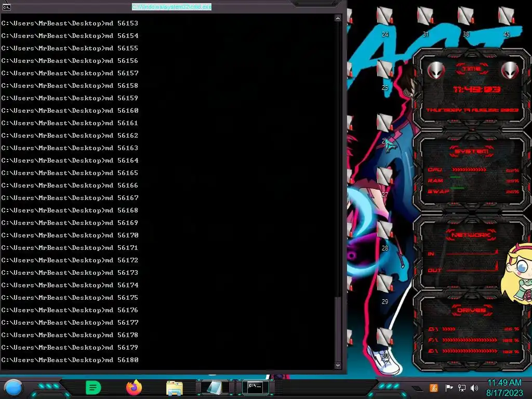Select the desktop folder named 38
The height and width of the screenshot is (399, 532).
coord(465,22)
